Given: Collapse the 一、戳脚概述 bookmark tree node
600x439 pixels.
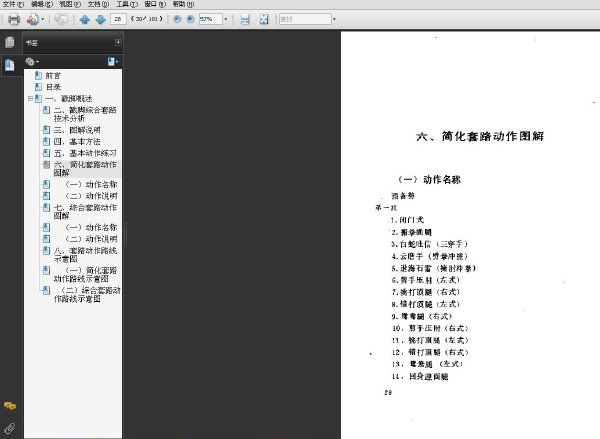Looking at the screenshot, I should coord(30,98).
